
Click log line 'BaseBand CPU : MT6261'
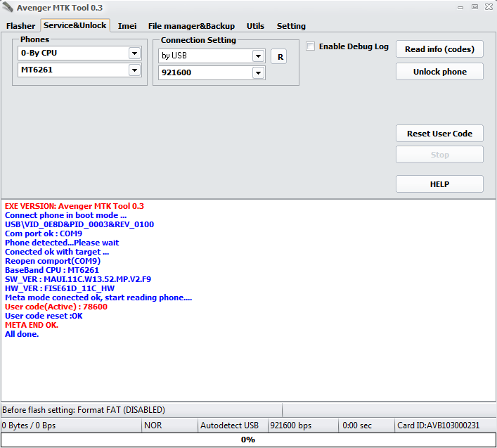51,270
